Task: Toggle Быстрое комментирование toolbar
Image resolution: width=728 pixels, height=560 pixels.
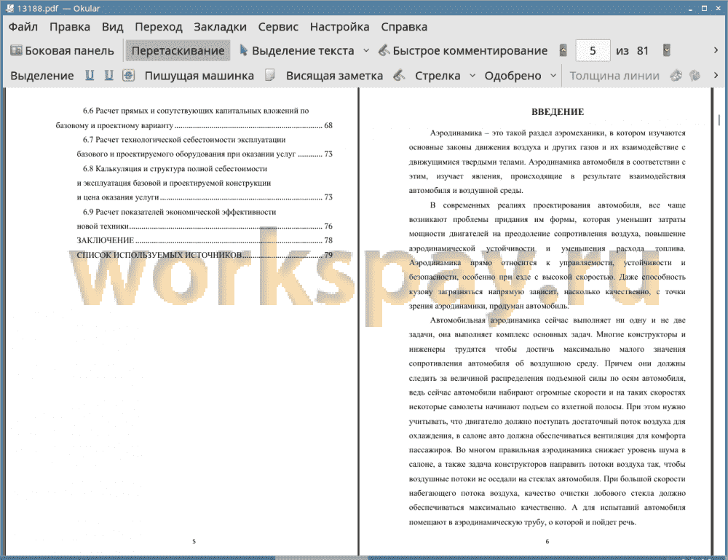Action: click(463, 51)
